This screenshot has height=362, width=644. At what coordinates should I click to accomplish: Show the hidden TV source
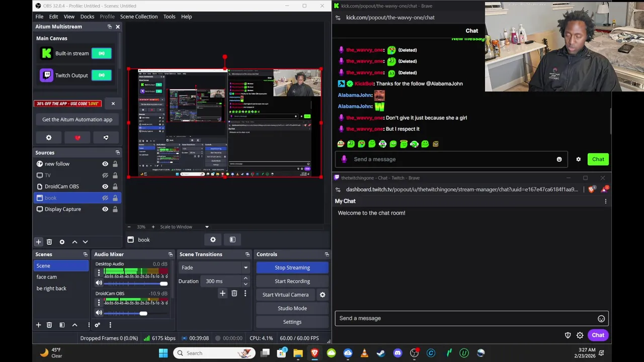[x=105, y=175]
